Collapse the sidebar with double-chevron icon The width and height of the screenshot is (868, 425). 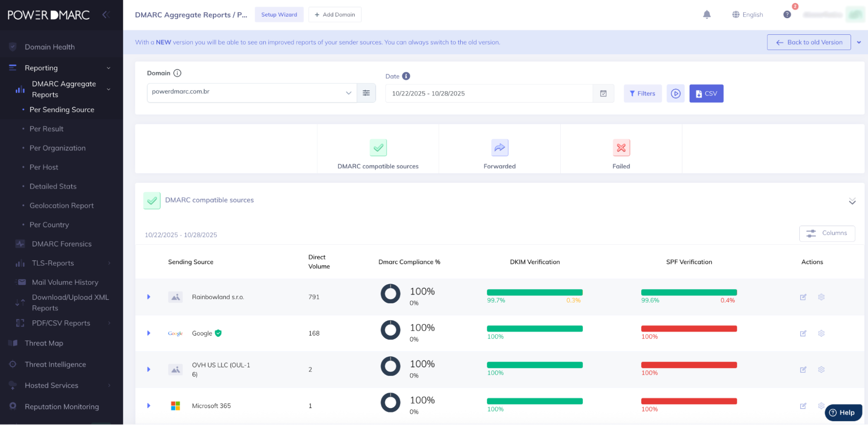(106, 15)
